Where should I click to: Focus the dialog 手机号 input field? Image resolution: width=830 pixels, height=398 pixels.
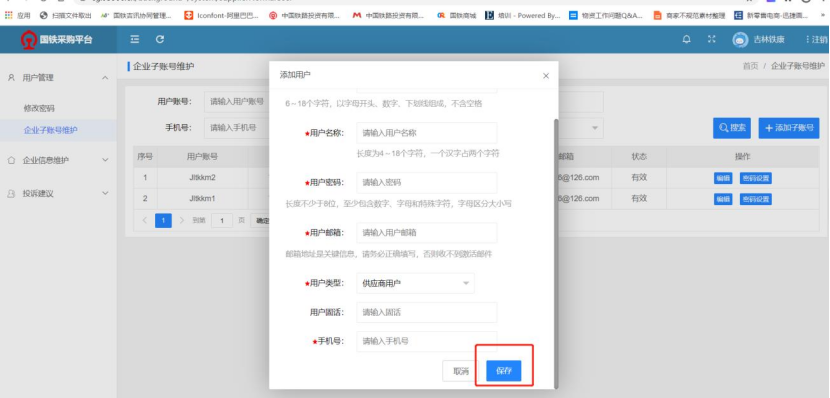click(427, 341)
